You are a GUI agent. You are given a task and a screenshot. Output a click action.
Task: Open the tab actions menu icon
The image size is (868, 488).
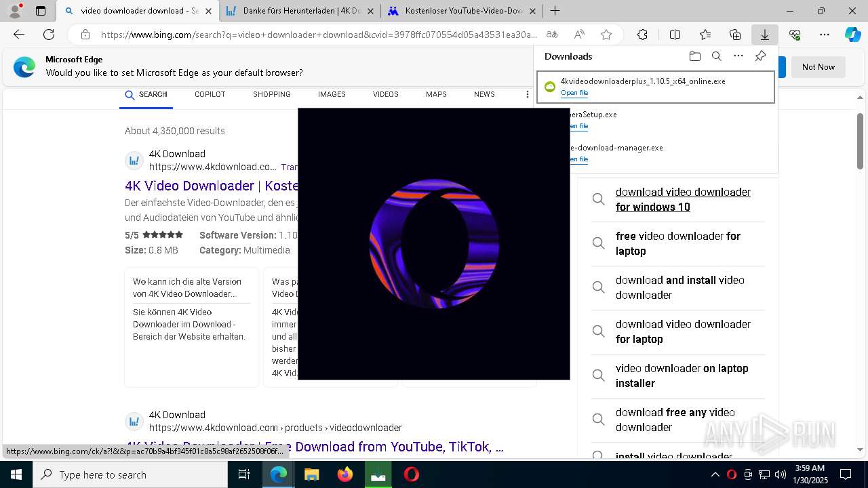(x=41, y=11)
